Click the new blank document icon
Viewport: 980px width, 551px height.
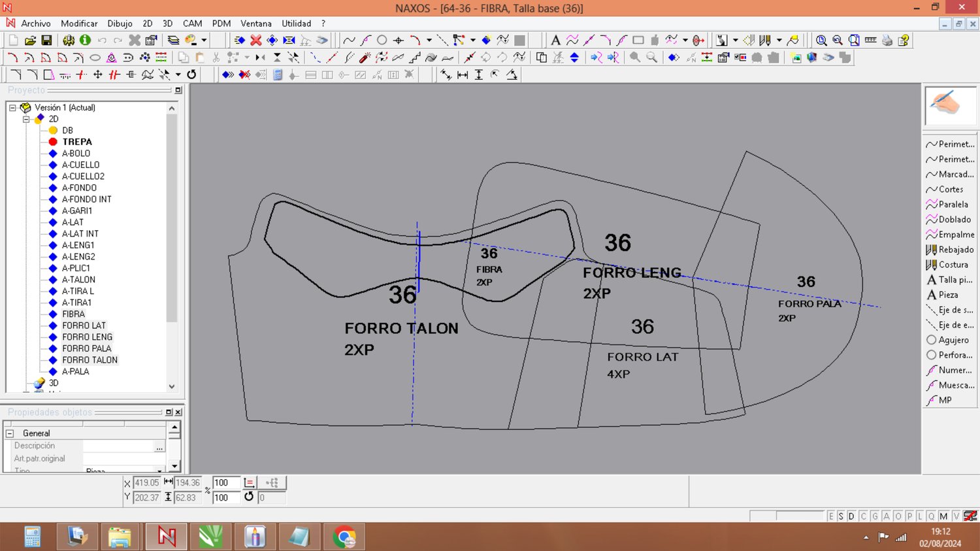click(14, 41)
